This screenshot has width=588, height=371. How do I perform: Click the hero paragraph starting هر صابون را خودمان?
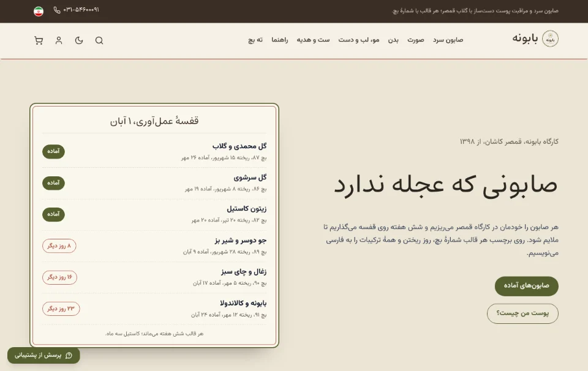(x=441, y=240)
